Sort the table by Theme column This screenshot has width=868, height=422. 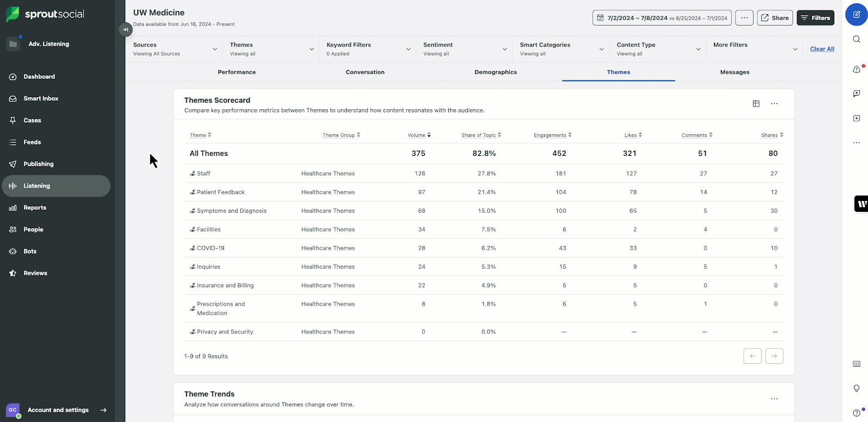click(200, 135)
